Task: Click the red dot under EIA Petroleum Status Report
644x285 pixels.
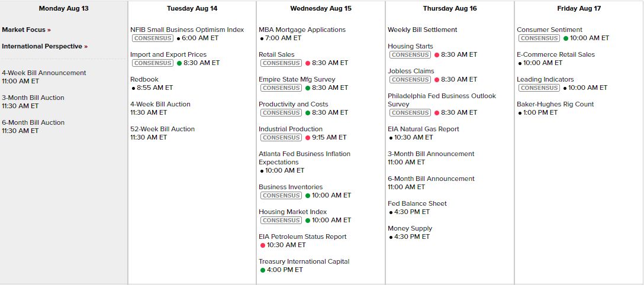Action: point(263,245)
